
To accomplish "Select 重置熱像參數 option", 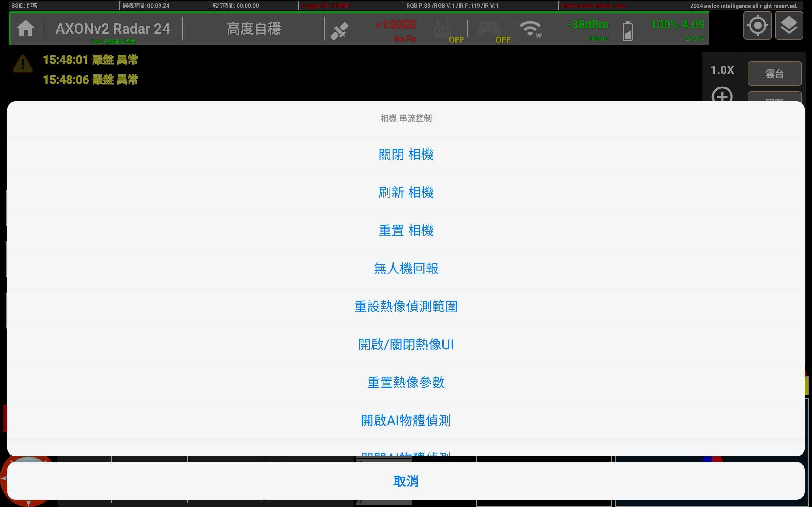I will click(x=406, y=382).
